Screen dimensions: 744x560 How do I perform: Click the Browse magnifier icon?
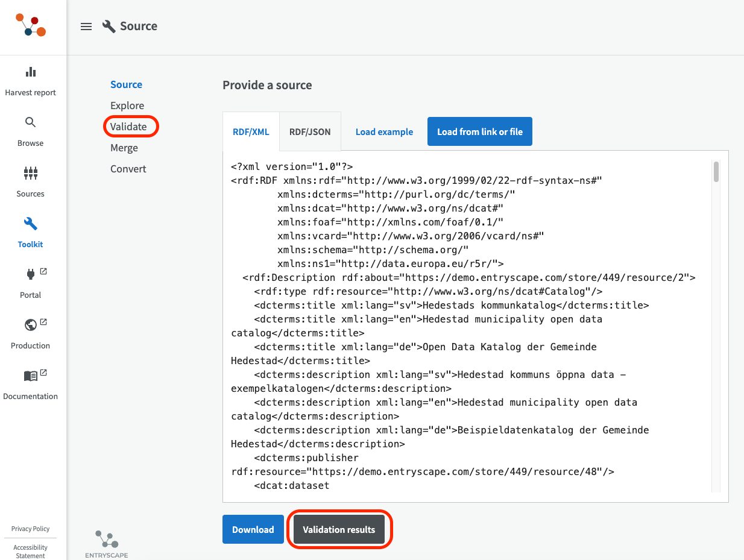[x=30, y=123]
